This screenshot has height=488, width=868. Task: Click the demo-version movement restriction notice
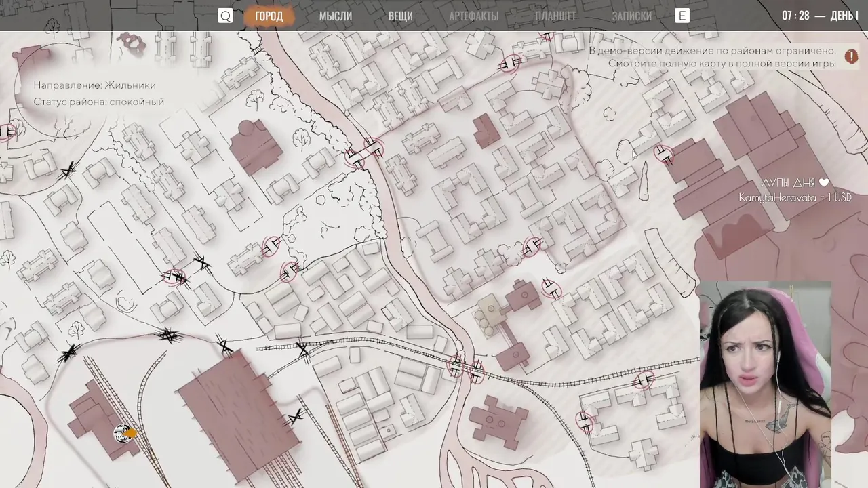712,57
